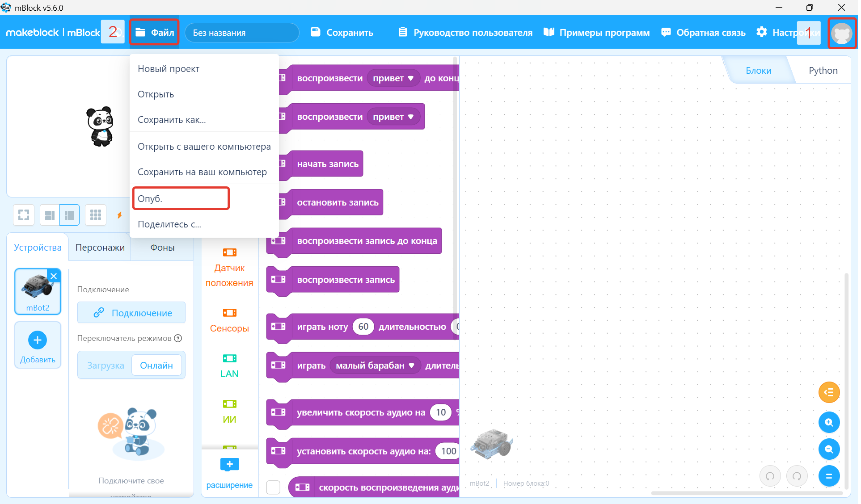
Task: Remove the mBot2 device with X
Action: pos(54,276)
